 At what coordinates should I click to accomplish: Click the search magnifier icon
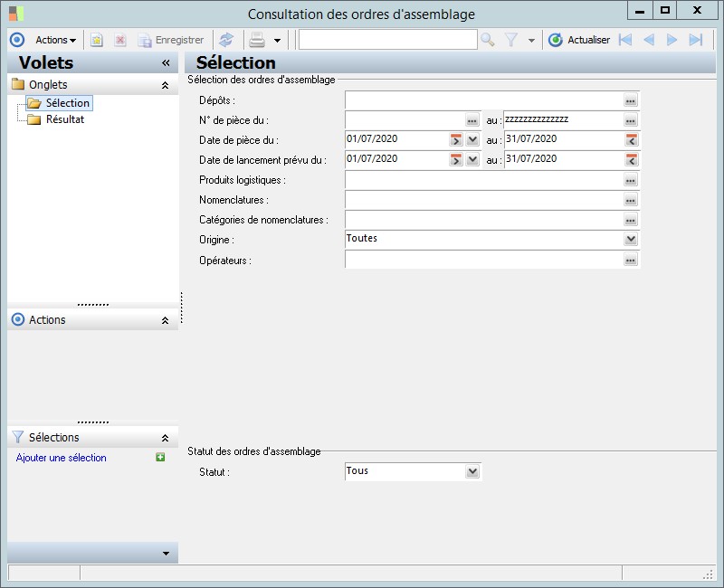[488, 40]
